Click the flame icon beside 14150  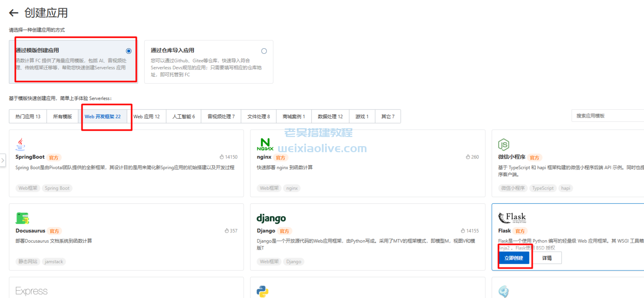pos(222,157)
